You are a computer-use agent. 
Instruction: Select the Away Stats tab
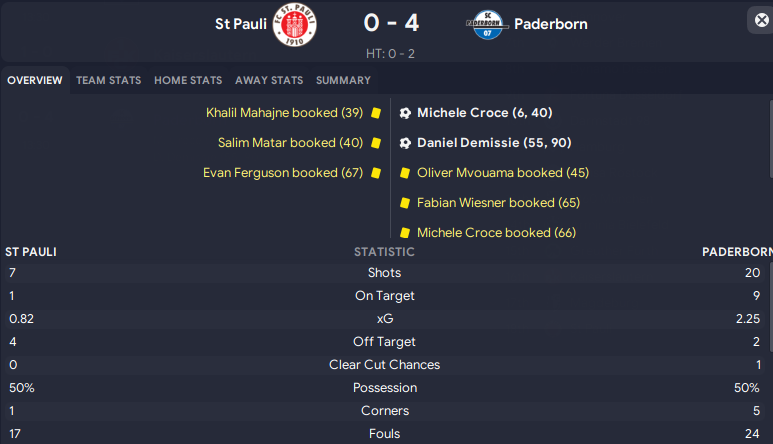pyautogui.click(x=269, y=80)
